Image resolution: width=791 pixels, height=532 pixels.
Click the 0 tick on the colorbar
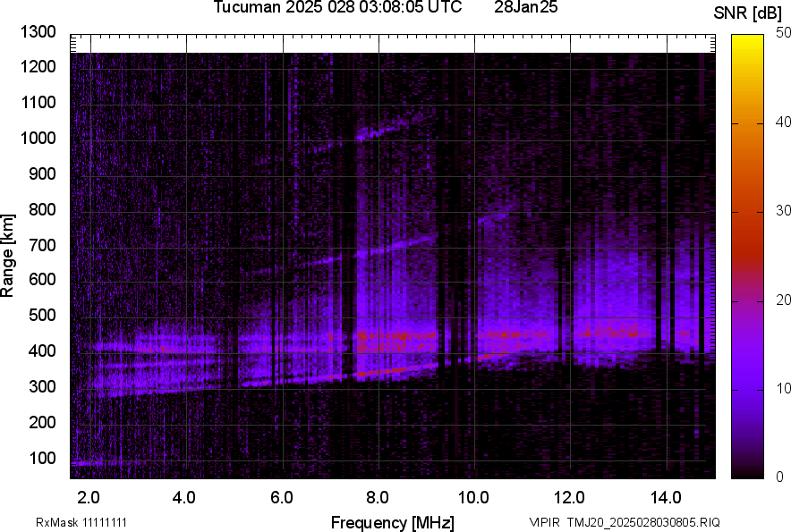click(x=780, y=477)
